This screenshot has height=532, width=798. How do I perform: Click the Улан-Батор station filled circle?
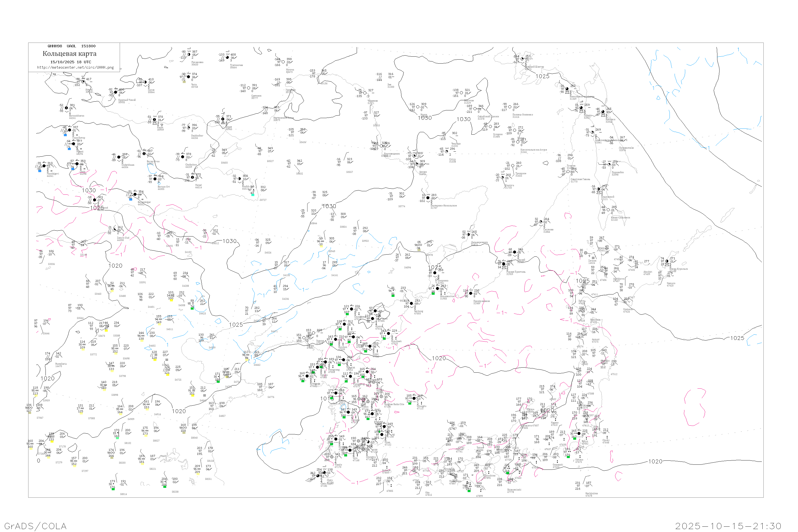point(70,130)
